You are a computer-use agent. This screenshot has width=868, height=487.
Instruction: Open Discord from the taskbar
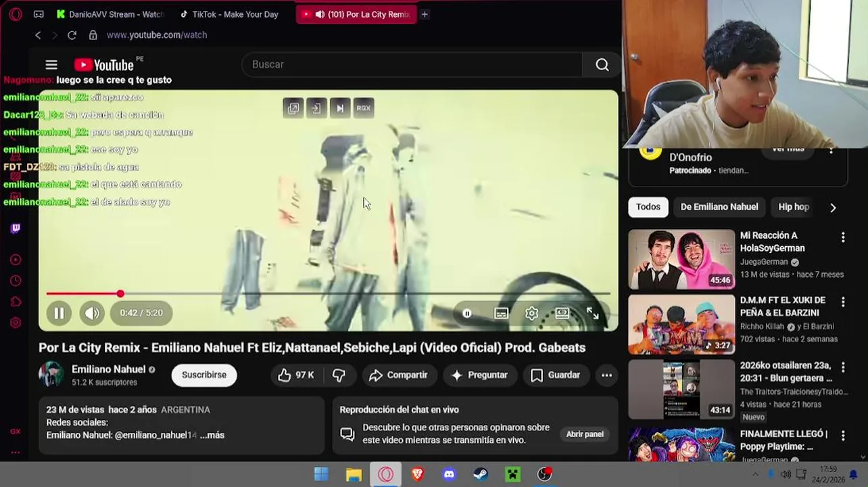(x=450, y=475)
